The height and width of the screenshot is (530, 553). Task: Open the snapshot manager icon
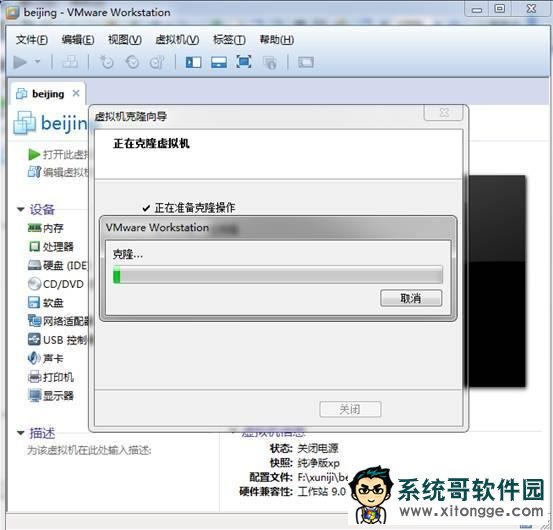pos(157,62)
